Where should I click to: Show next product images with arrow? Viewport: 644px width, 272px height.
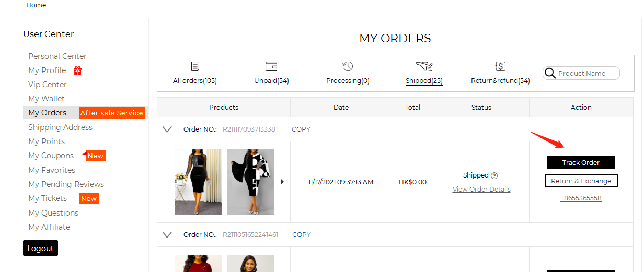click(282, 182)
